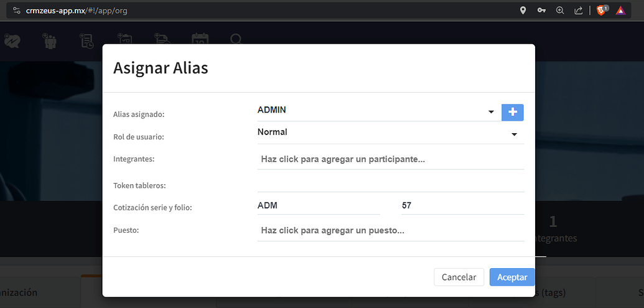Open the site settings icon by URL
The height and width of the screenshot is (308, 644).
[x=17, y=11]
